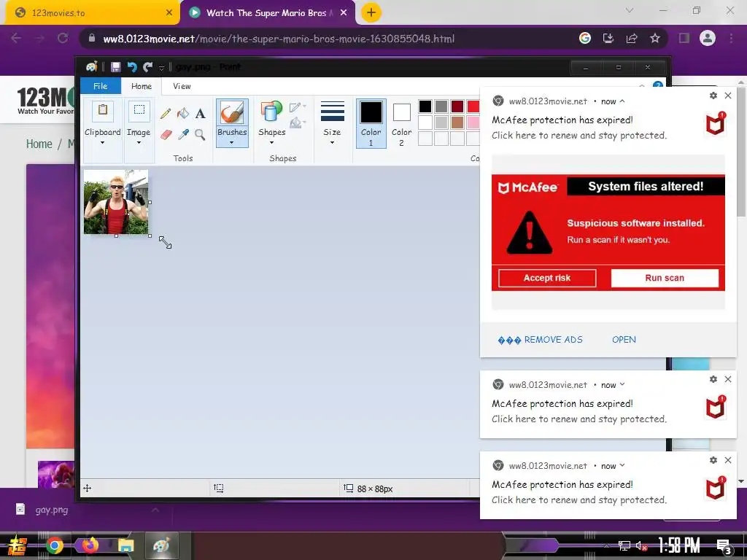This screenshot has height=560, width=747.
Task: Switch to the Home ribbon tab
Action: click(142, 86)
